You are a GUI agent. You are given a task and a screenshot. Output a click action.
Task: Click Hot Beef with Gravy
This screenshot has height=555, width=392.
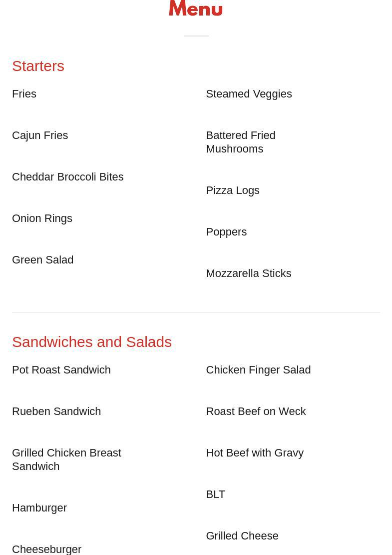[255, 453]
